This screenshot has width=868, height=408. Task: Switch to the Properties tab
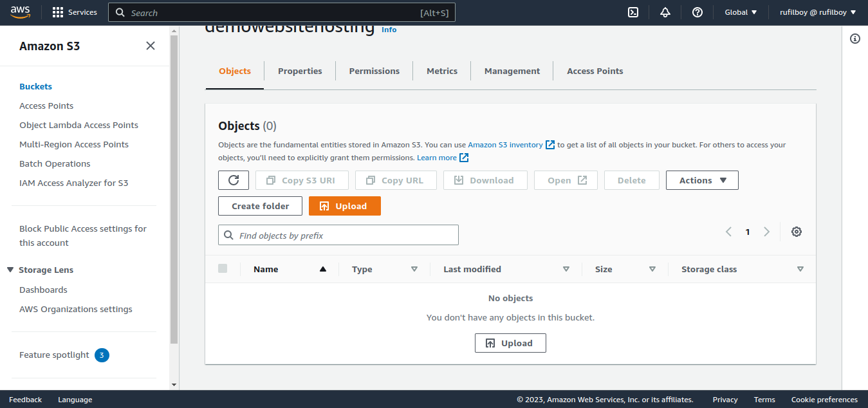(x=300, y=71)
